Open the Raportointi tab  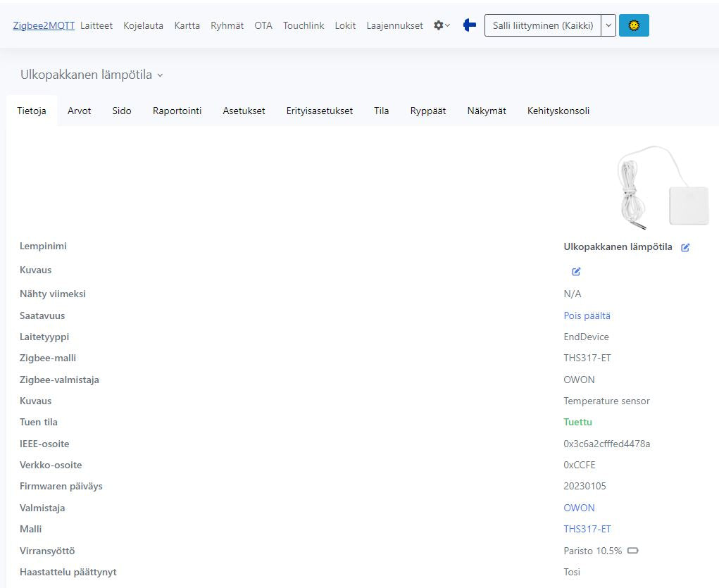point(177,111)
